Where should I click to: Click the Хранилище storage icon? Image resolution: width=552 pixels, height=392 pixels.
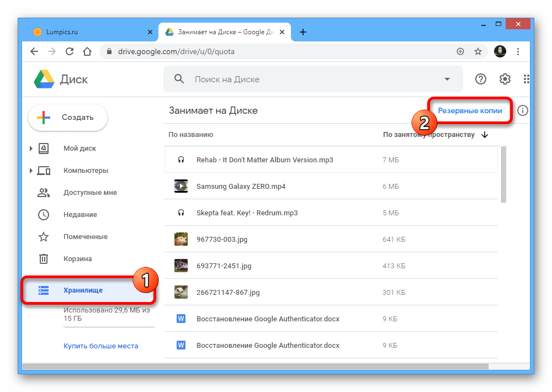(43, 290)
